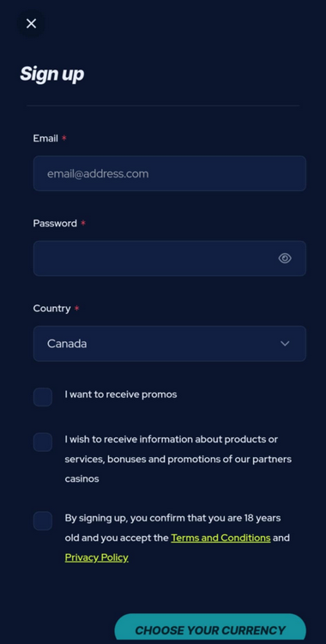Viewport: 326px width, 644px height.
Task: Click the Country field label
Action: pos(51,309)
